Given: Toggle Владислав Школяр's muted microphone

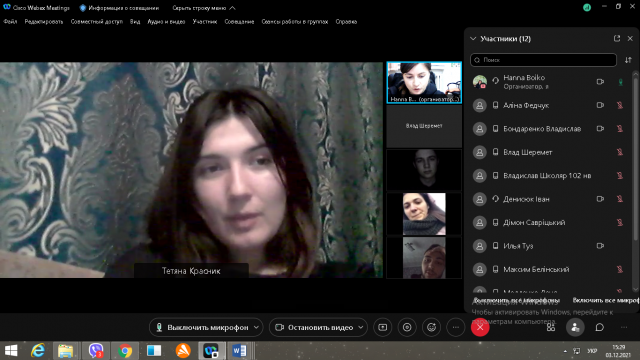Looking at the screenshot, I should tap(620, 176).
